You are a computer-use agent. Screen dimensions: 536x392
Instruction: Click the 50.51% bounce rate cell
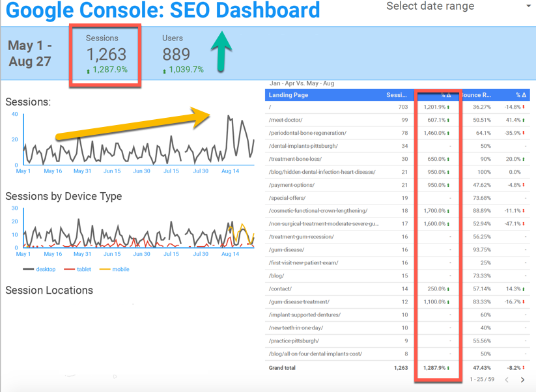coord(482,120)
